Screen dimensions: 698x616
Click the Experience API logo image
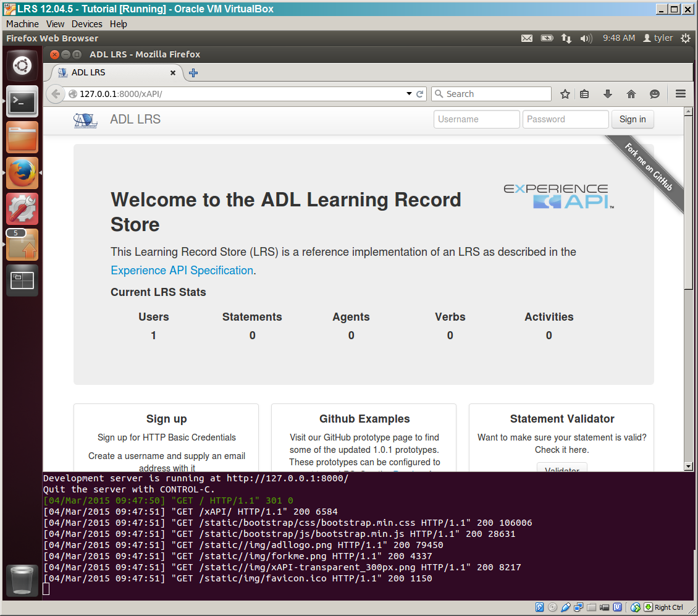[x=558, y=196]
